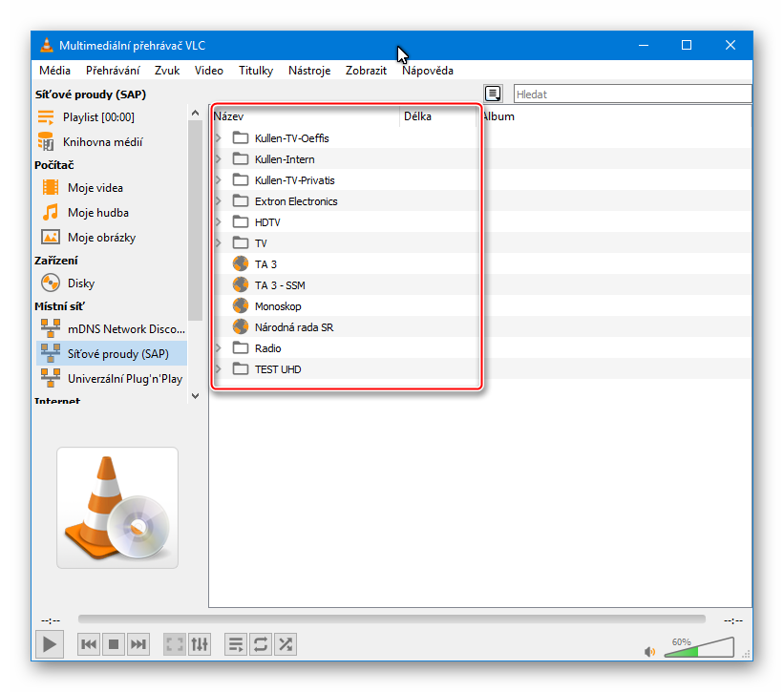Skip to the next media item
The height and width of the screenshot is (692, 784).
tap(138, 644)
